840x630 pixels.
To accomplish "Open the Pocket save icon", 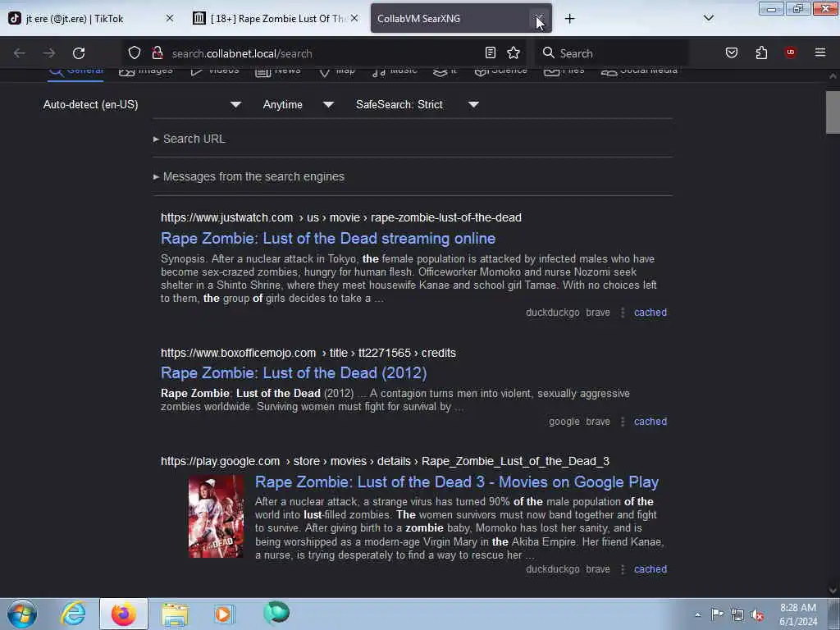I will click(732, 52).
